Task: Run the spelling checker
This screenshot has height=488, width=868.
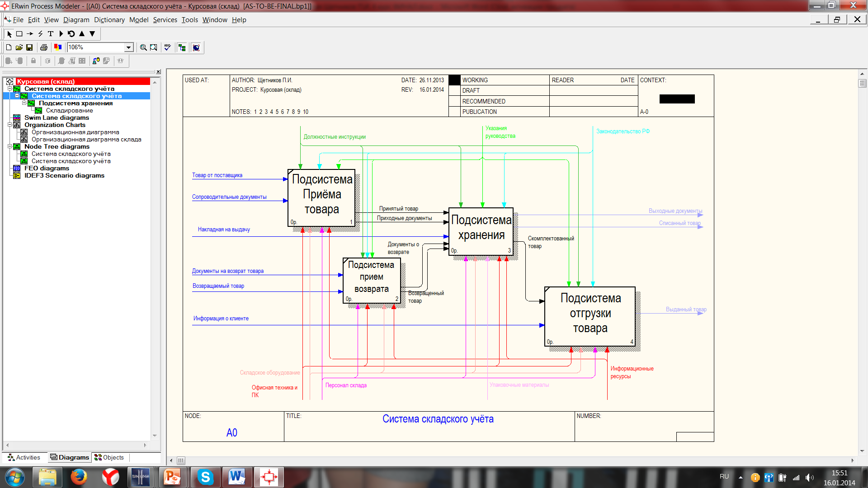Action: (168, 47)
